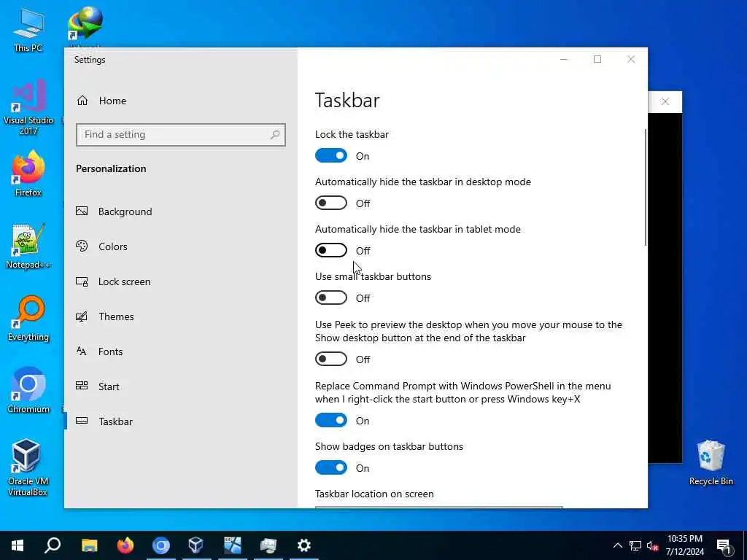Screen dimensions: 747x560
Task: Enable Peek to preview the desktop
Action: [x=331, y=359]
